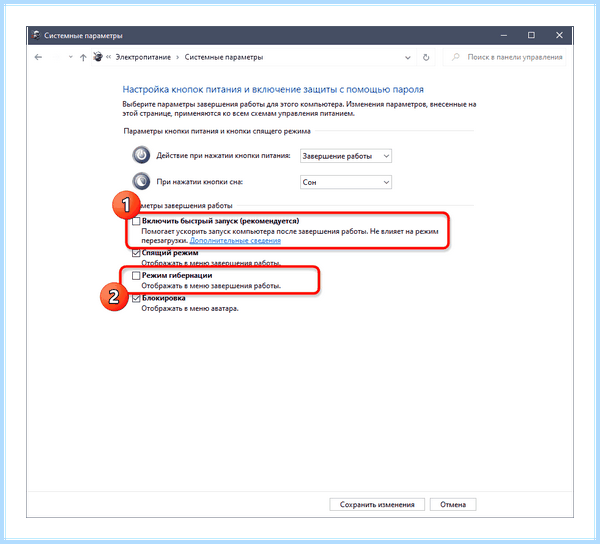Click the Электропитание breadcrumb
Image resolution: width=600 pixels, height=544 pixels.
[143, 57]
